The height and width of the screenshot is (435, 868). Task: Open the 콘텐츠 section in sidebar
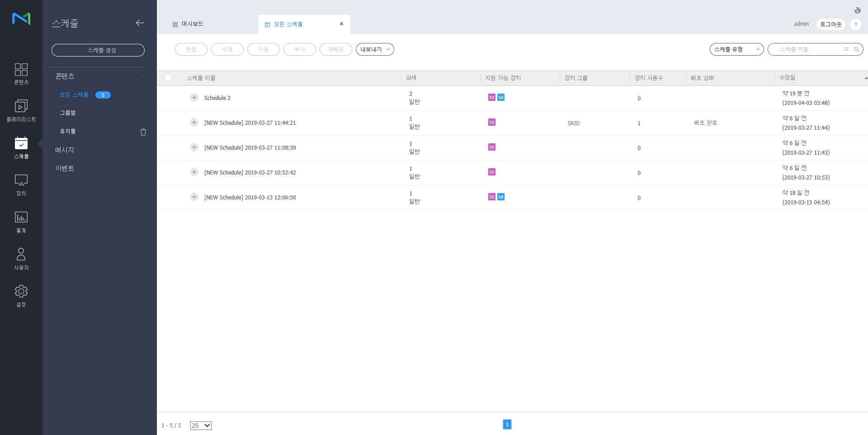[21, 74]
